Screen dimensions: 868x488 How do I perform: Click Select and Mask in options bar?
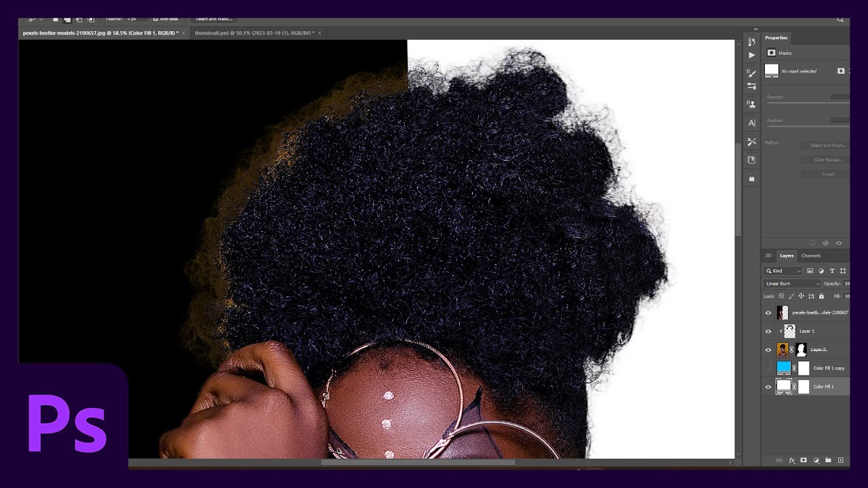[x=214, y=19]
